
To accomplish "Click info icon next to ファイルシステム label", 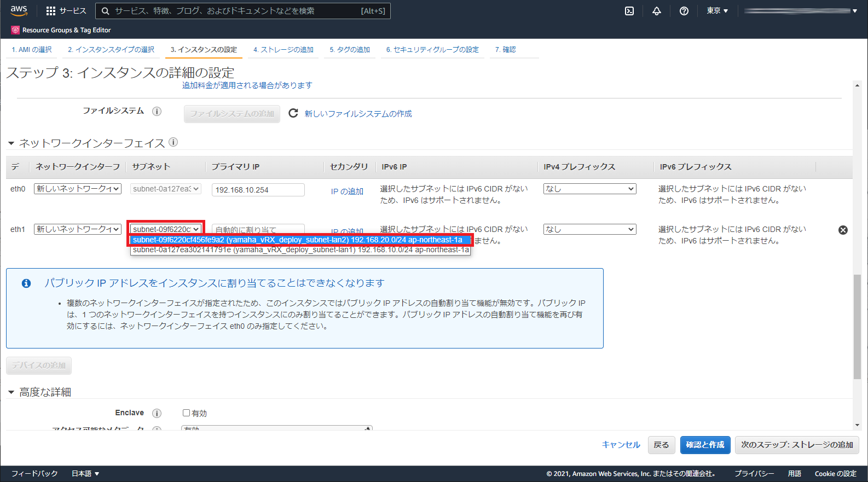I will [157, 111].
